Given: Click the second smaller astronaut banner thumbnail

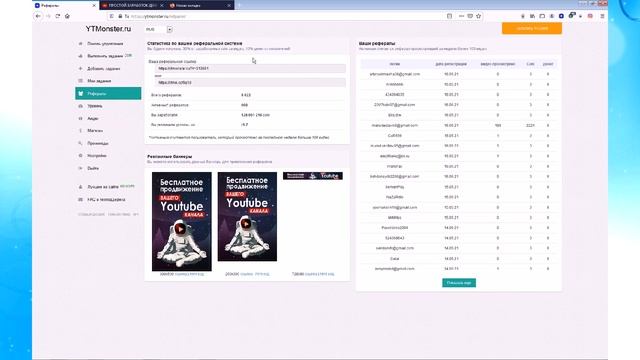Looking at the screenshot, I should tap(247, 216).
